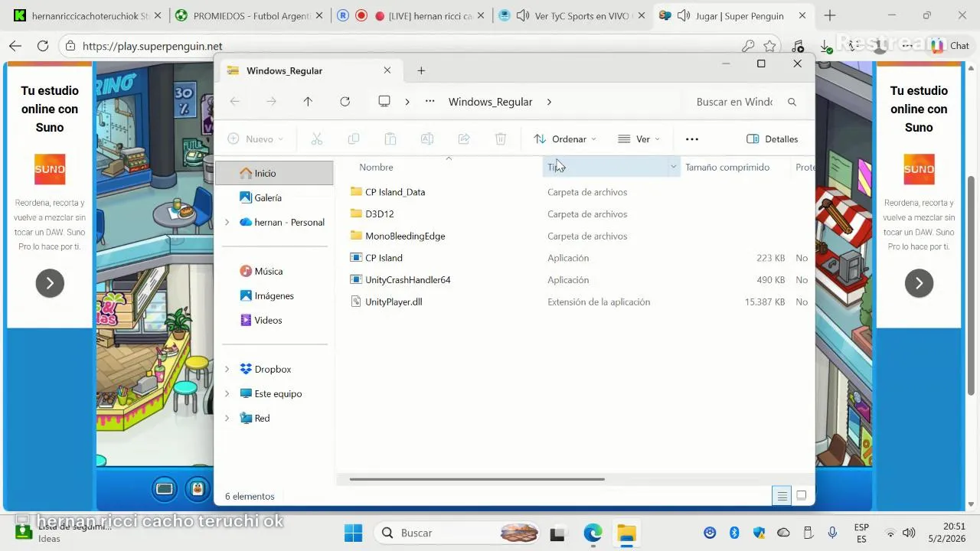This screenshot has height=551, width=980.
Task: Click the password key icon in address bar
Action: point(748,46)
